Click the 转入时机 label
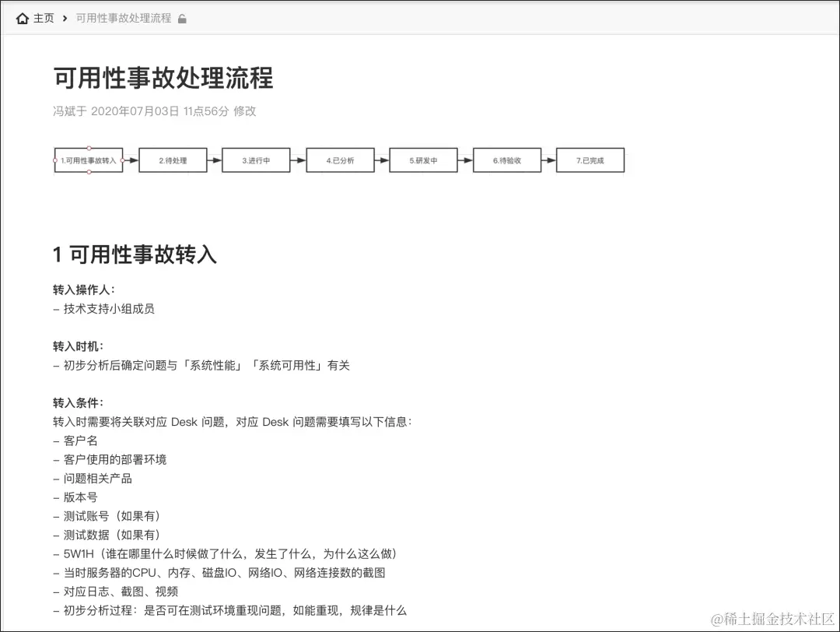Viewport: 840px width, 632px height. (x=79, y=346)
